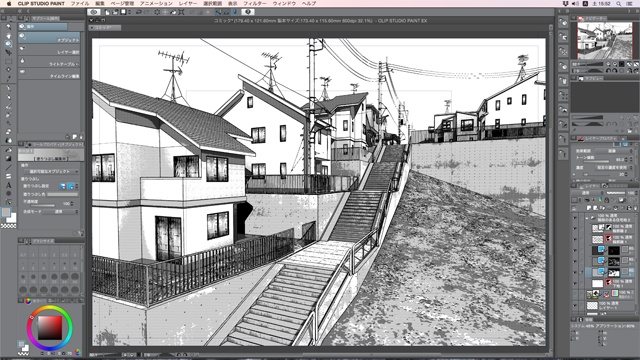The width and height of the screenshot is (640, 360).
Task: Click the color square in the color wheel
Action: tap(50, 328)
